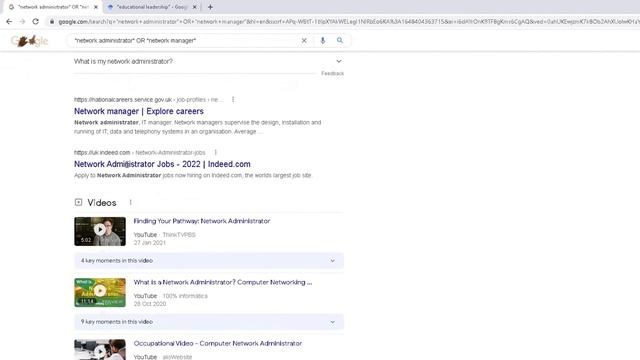
Task: Go back to the previous page
Action: (9, 22)
